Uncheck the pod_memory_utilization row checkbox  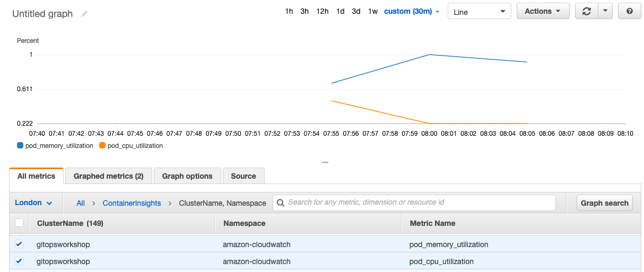(x=19, y=244)
